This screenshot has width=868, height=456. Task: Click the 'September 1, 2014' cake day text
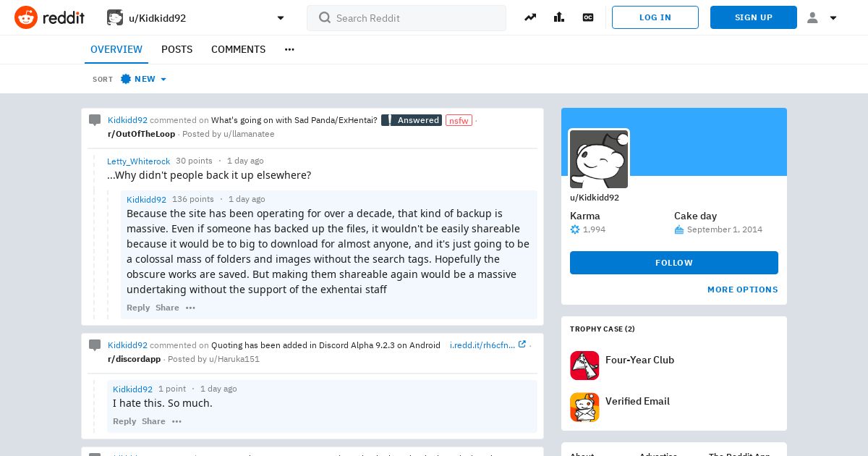(725, 229)
